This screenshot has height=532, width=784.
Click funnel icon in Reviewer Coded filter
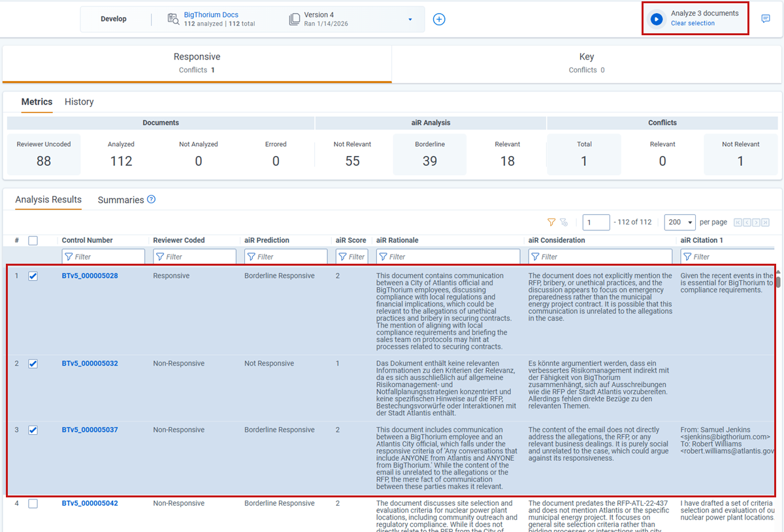click(159, 257)
